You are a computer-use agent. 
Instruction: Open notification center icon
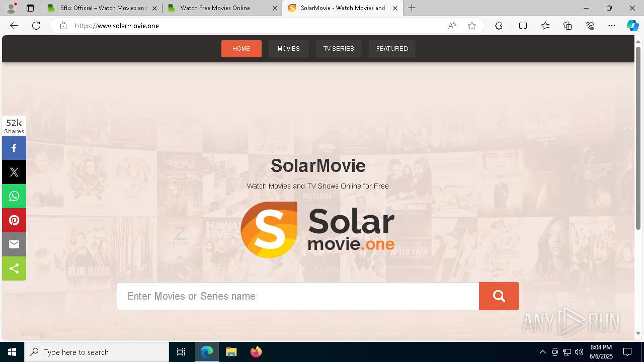pyautogui.click(x=627, y=352)
